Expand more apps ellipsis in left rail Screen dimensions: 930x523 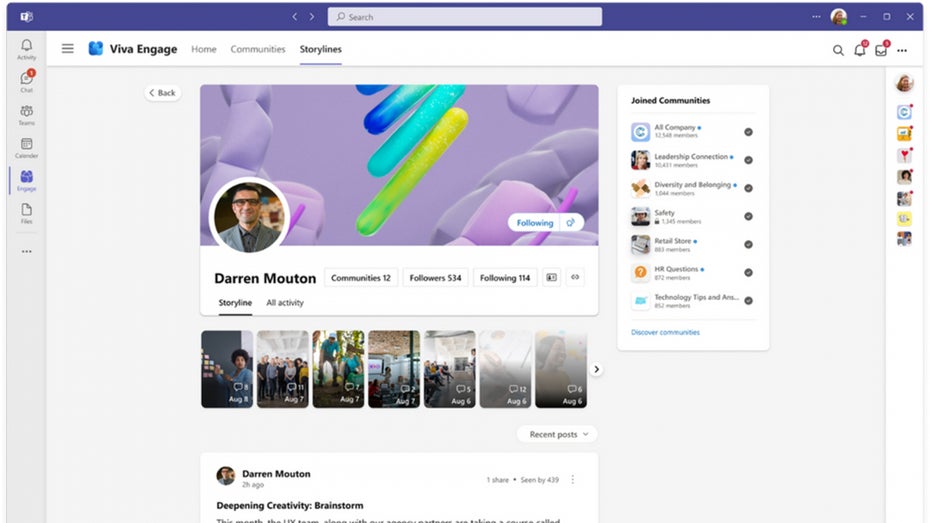[x=26, y=251]
